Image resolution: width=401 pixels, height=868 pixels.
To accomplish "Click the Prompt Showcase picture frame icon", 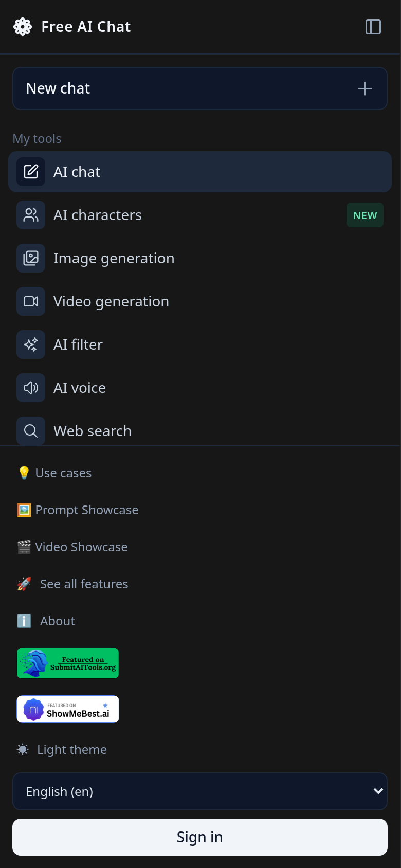I will 24,510.
